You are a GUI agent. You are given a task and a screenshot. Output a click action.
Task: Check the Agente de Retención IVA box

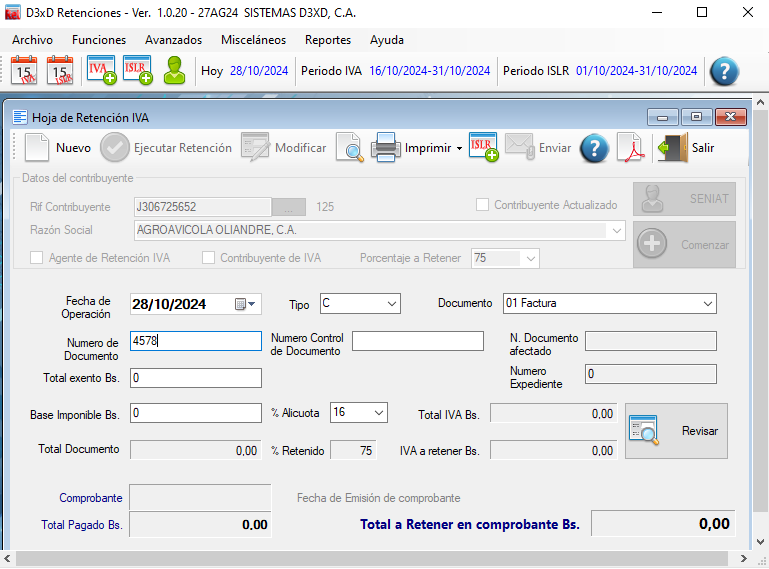pyautogui.click(x=37, y=258)
